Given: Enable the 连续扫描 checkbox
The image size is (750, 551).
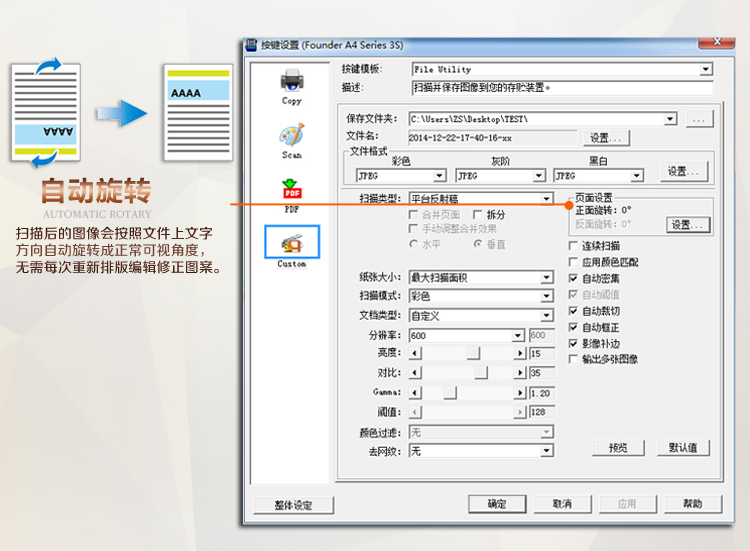Looking at the screenshot, I should (573, 246).
